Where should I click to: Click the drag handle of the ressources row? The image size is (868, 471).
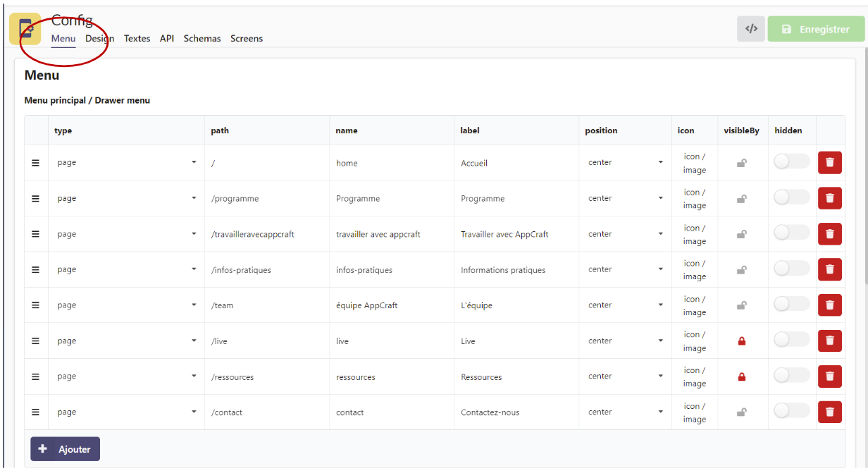(x=35, y=377)
